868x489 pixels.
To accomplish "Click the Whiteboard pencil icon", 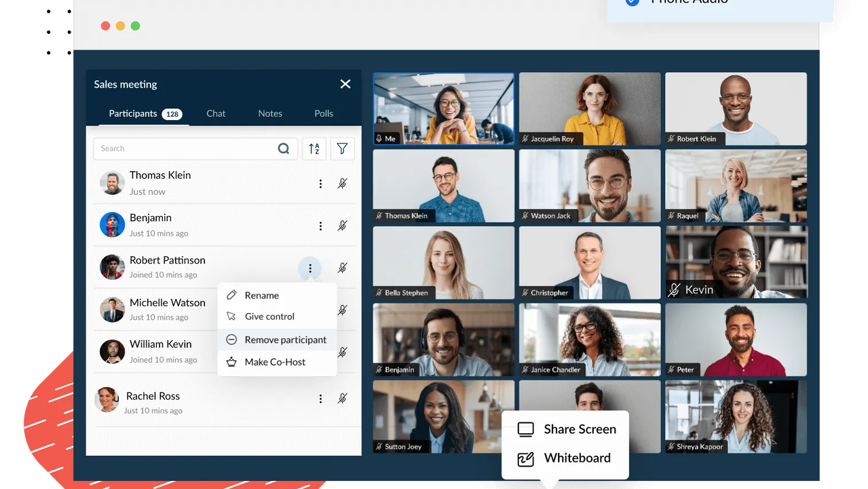I will click(526, 459).
